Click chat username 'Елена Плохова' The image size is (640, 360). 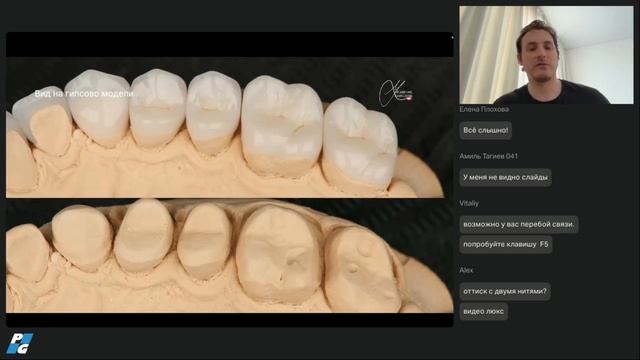pyautogui.click(x=484, y=109)
